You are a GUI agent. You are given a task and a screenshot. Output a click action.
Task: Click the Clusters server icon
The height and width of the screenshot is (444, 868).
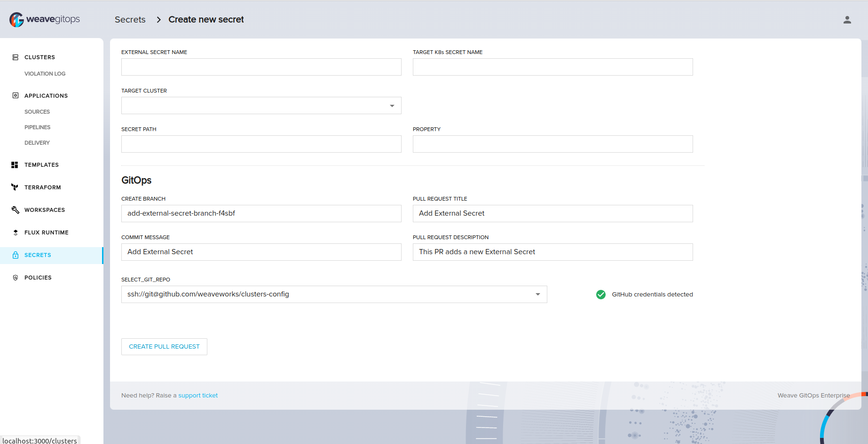[x=16, y=57]
